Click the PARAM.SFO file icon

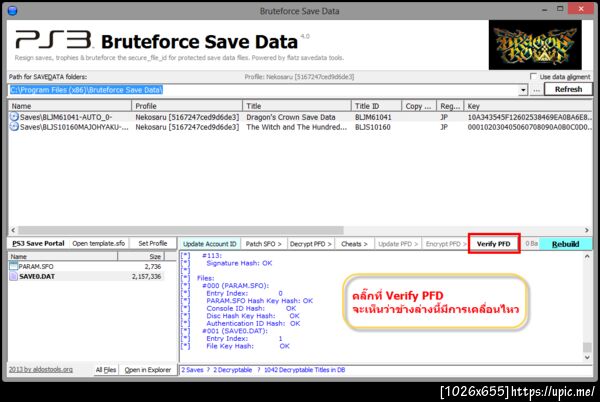(13, 266)
